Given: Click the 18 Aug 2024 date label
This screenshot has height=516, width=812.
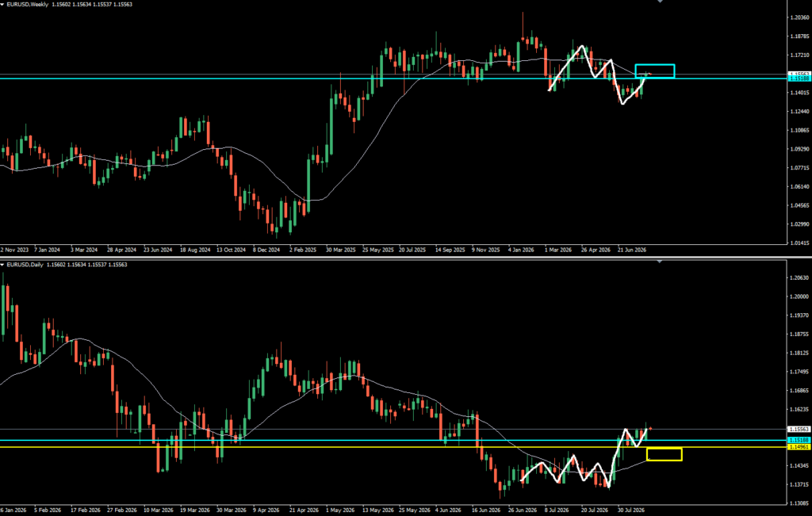Looking at the screenshot, I should coord(195,250).
